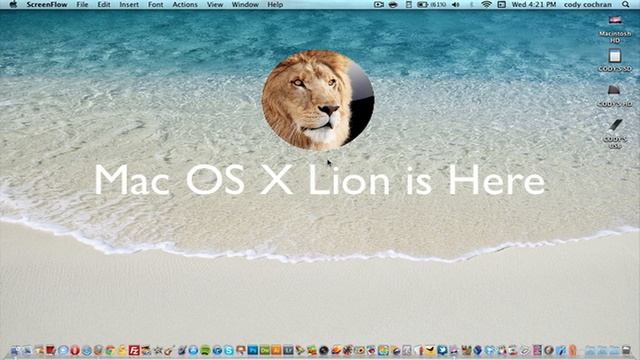Open the Actions menu

click(185, 4)
